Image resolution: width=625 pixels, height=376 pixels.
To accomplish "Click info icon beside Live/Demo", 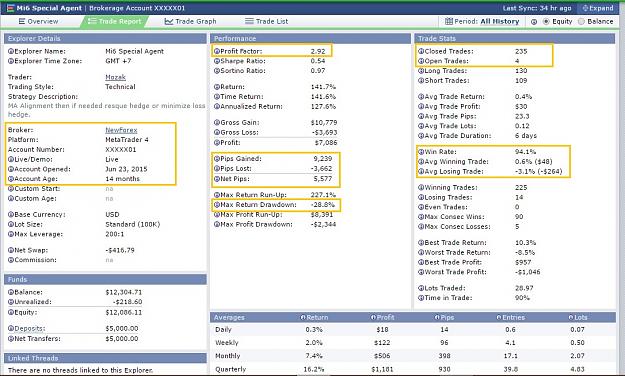I will (11, 159).
